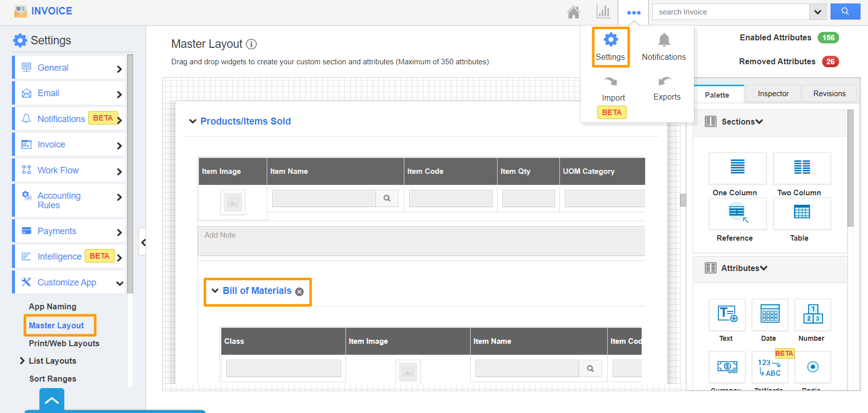
Task: Click the Removed Attributes 26 badge
Action: (x=830, y=62)
